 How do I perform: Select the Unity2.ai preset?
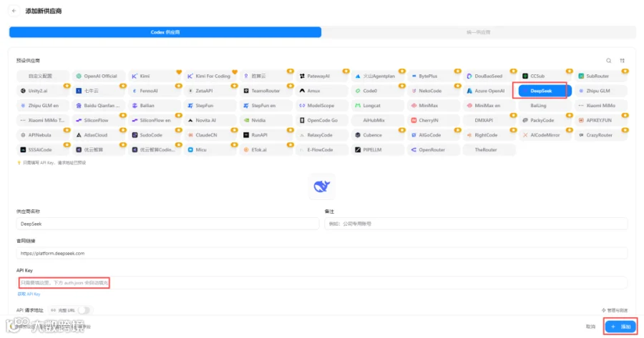click(x=43, y=91)
